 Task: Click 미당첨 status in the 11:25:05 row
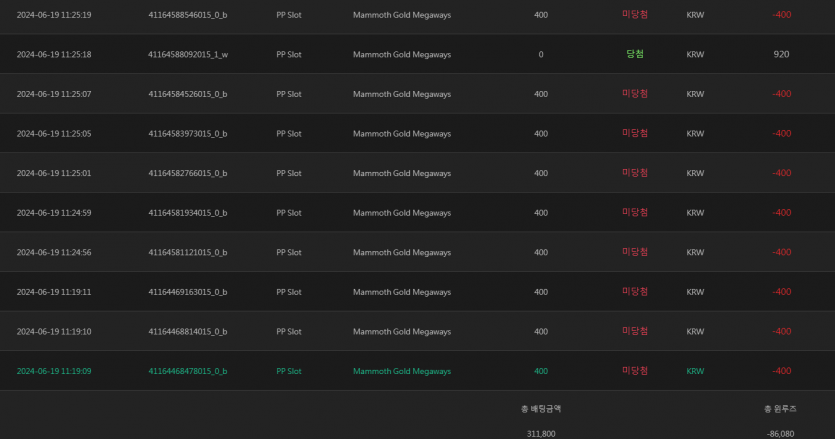(635, 133)
